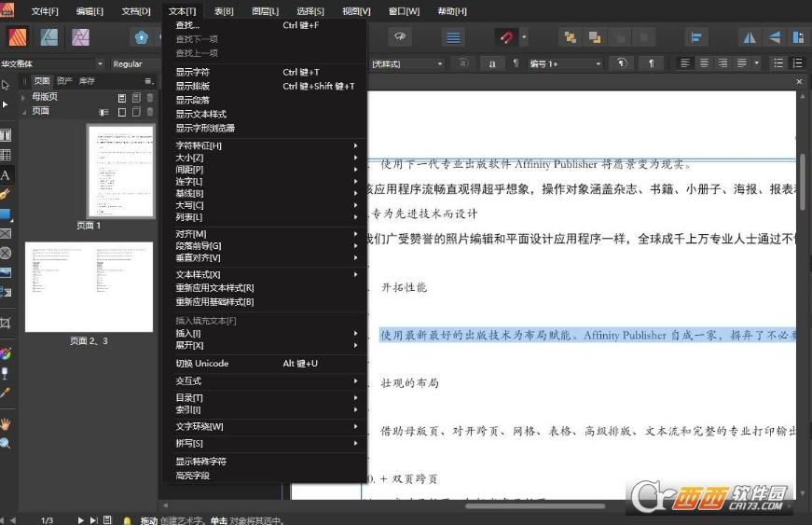The width and height of the screenshot is (812, 525).
Task: Toggle the Snapping magnet icon
Action: coord(506,37)
